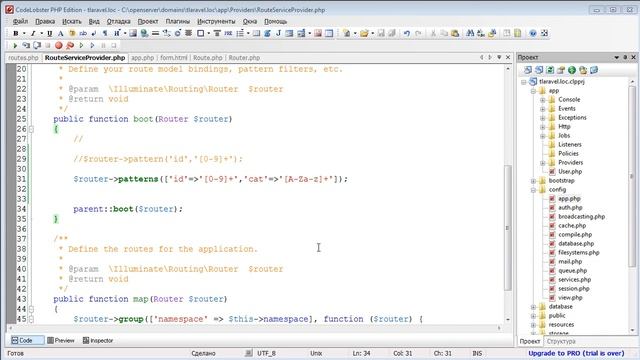Image resolution: width=640 pixels, height=360 pixels.
Task: Expand the Providers folder
Action: (542, 163)
